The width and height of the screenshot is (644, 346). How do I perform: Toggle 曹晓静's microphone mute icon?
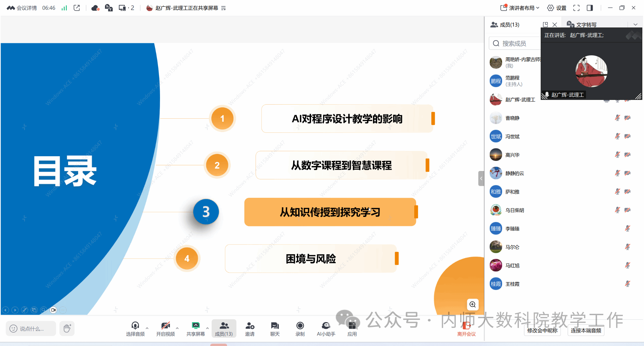(617, 118)
